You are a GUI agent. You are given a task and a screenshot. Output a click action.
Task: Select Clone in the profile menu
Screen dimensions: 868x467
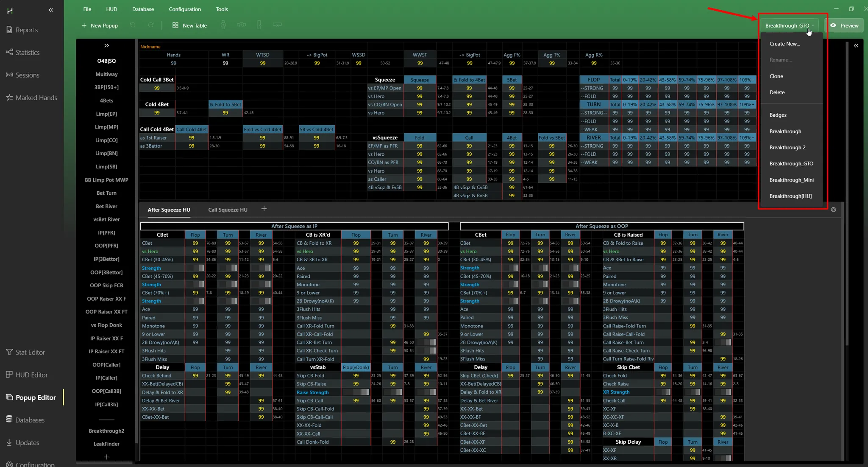pyautogui.click(x=776, y=76)
